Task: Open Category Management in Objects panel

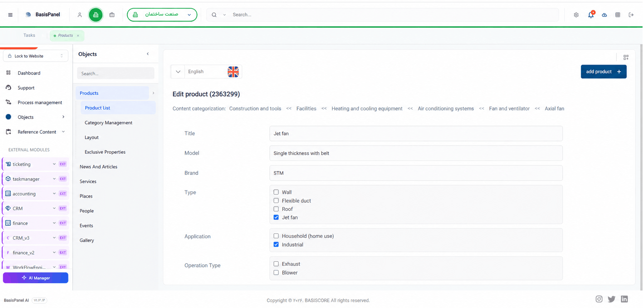Action: (108, 122)
